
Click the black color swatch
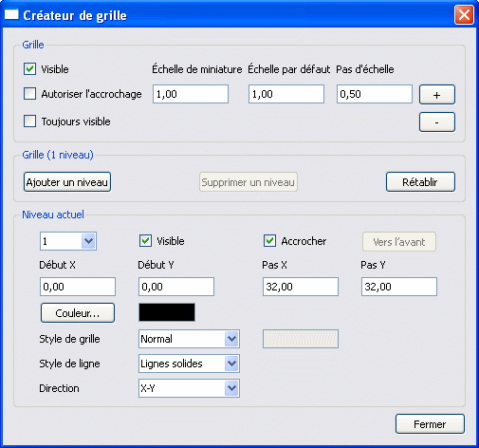click(167, 312)
